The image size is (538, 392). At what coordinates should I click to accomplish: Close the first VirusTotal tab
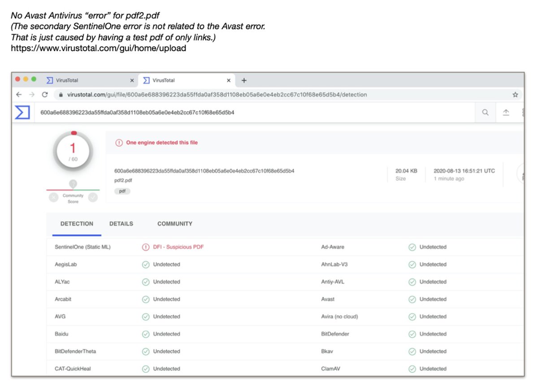(x=132, y=81)
